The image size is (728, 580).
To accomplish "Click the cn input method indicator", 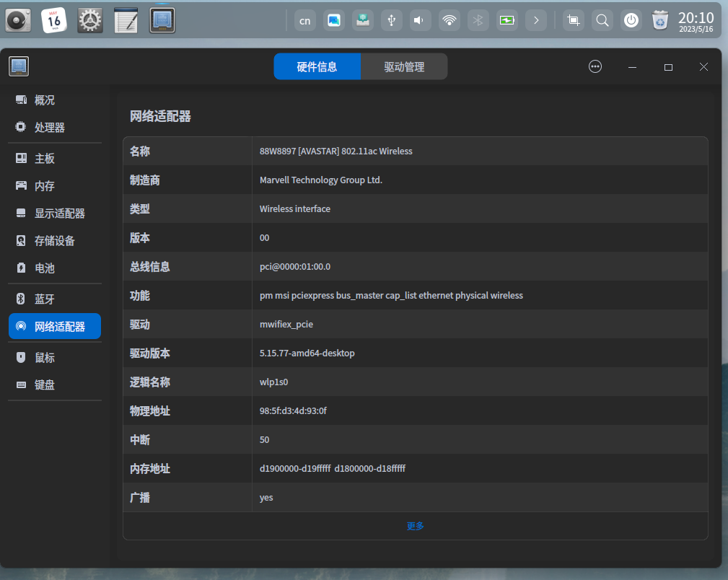I will tap(305, 20).
